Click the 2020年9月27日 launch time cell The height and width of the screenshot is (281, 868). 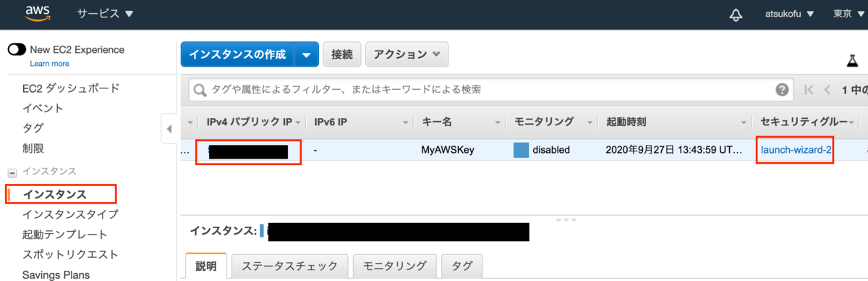pyautogui.click(x=674, y=150)
